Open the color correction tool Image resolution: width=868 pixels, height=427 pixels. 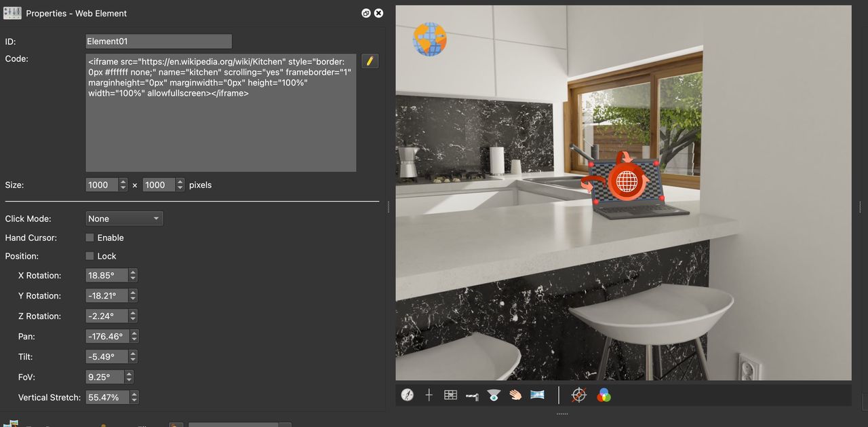click(x=604, y=394)
